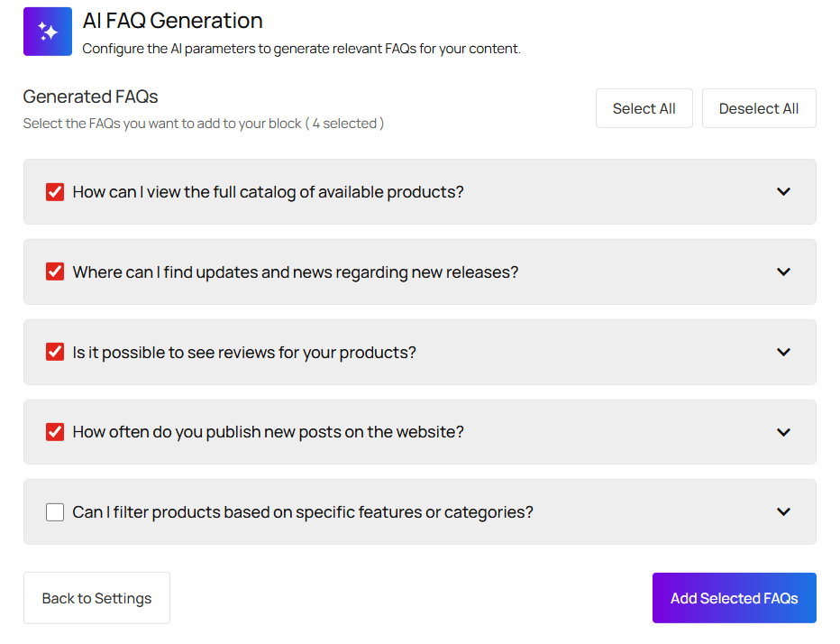Screen dimensions: 840x644
Task: Deselect the 'see reviews for your products' checkbox
Action: click(x=55, y=352)
